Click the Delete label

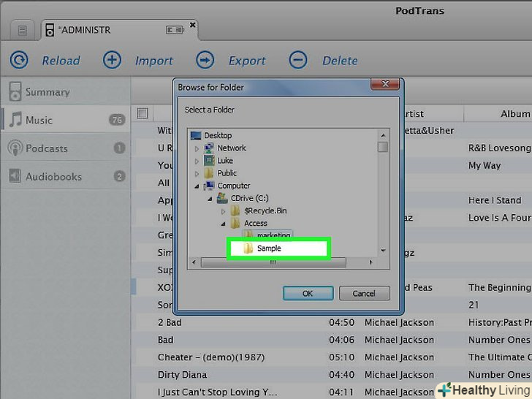[340, 61]
